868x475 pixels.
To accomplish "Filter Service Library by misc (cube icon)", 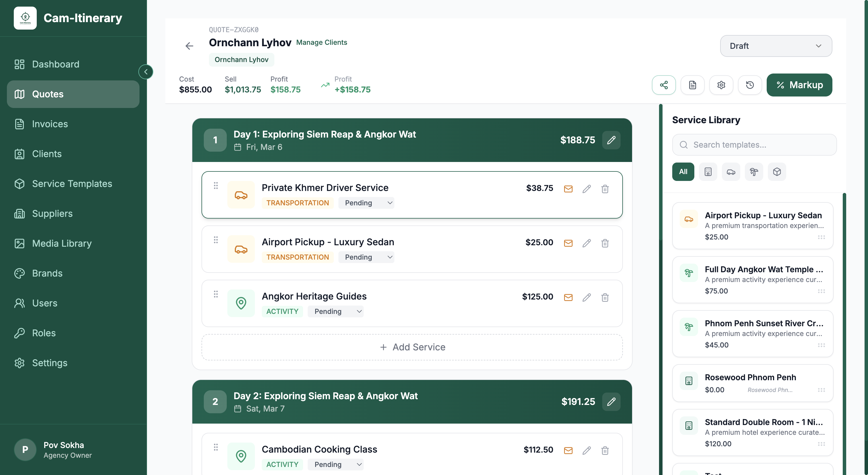I will click(777, 172).
